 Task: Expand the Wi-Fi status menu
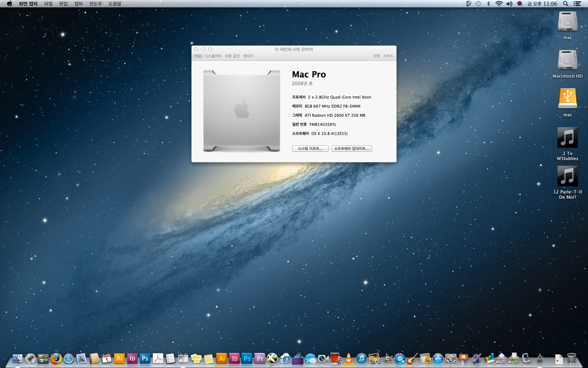point(499,4)
